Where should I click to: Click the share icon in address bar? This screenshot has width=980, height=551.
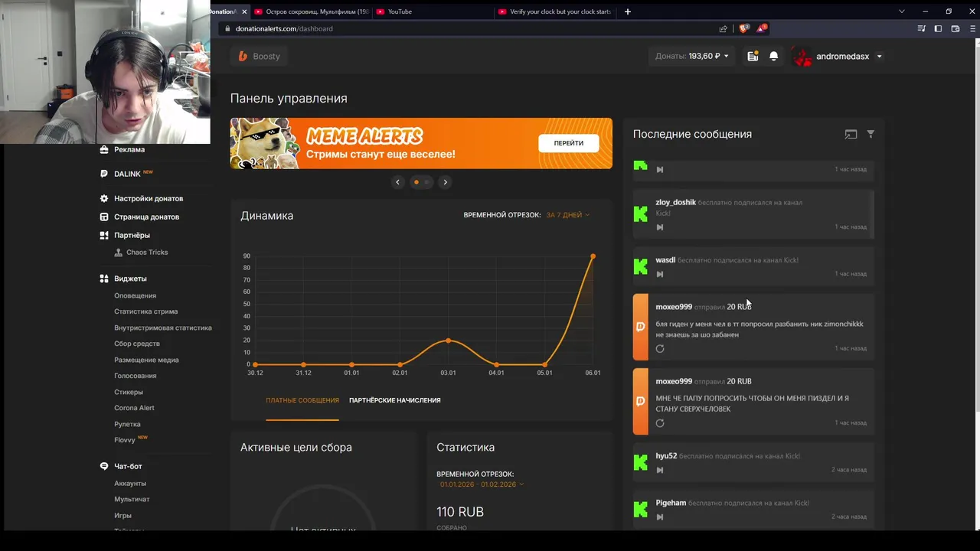[x=723, y=28]
